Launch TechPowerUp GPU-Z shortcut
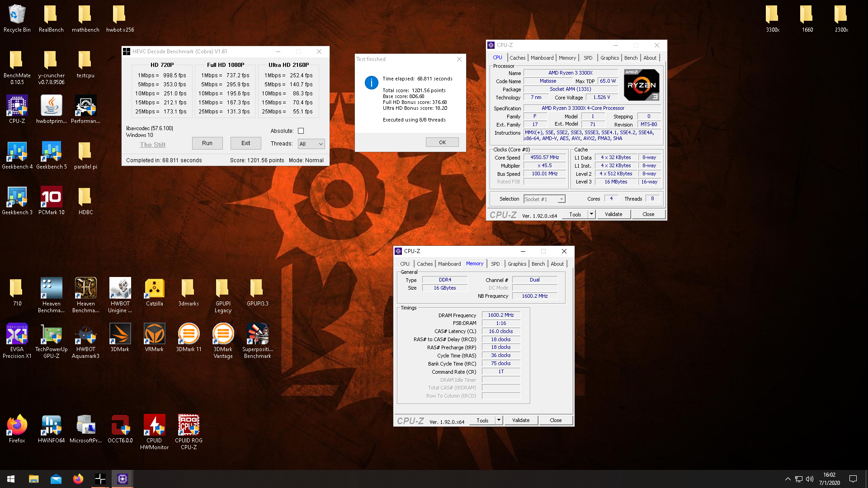868x488 pixels. click(x=51, y=341)
